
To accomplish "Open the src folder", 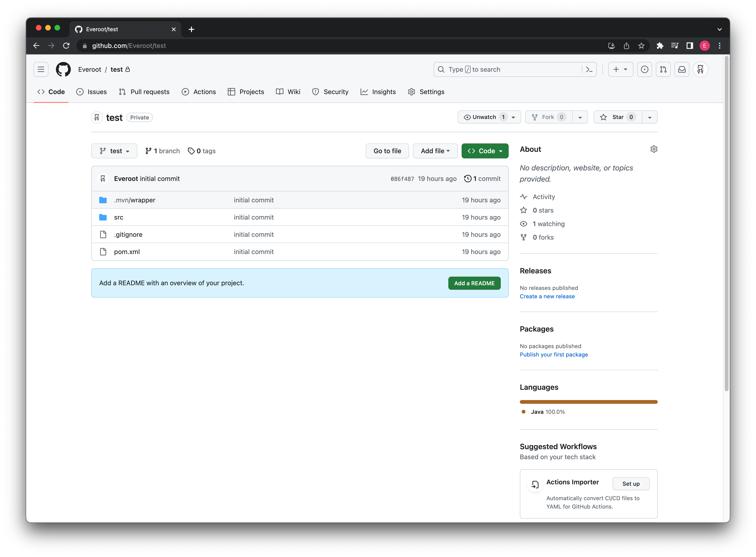I will pyautogui.click(x=118, y=217).
